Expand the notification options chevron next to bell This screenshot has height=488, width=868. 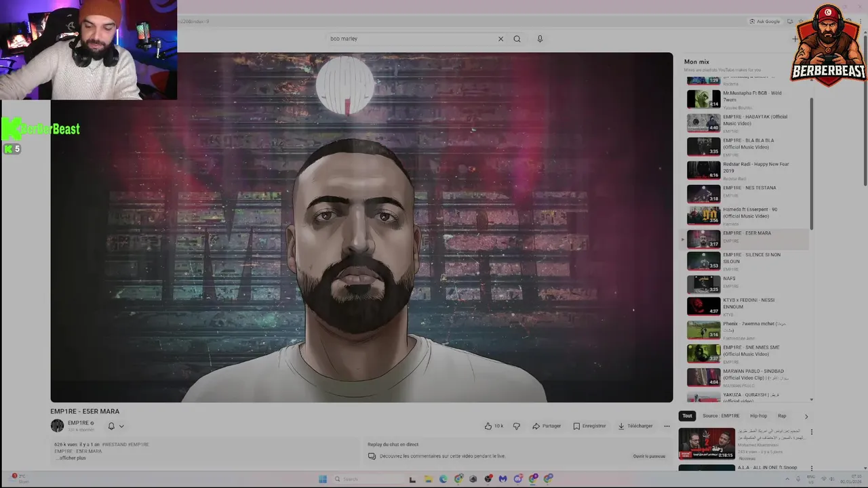[121, 426]
